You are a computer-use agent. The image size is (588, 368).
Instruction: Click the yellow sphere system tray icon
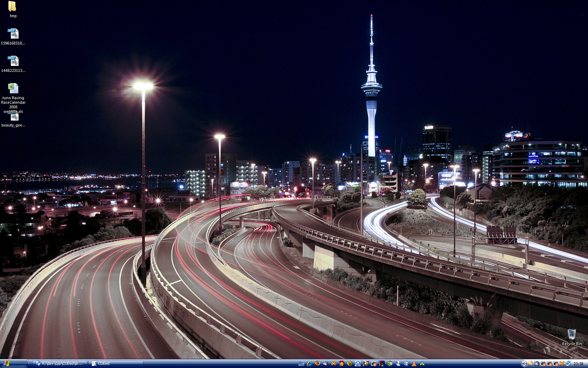531,363
